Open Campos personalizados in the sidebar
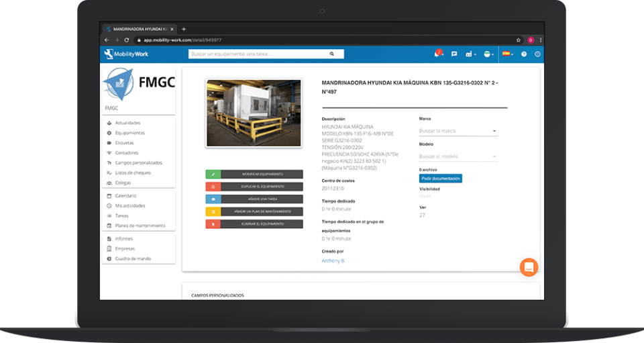 [138, 162]
